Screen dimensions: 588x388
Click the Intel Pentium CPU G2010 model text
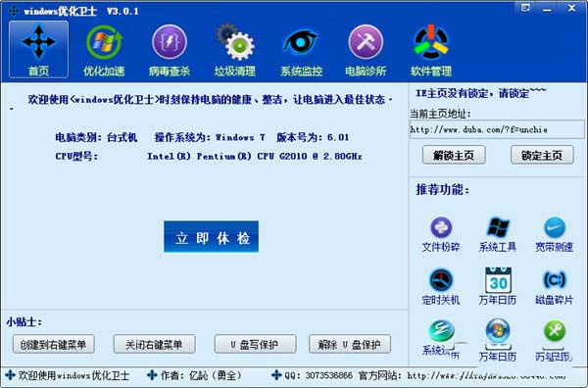pos(254,157)
